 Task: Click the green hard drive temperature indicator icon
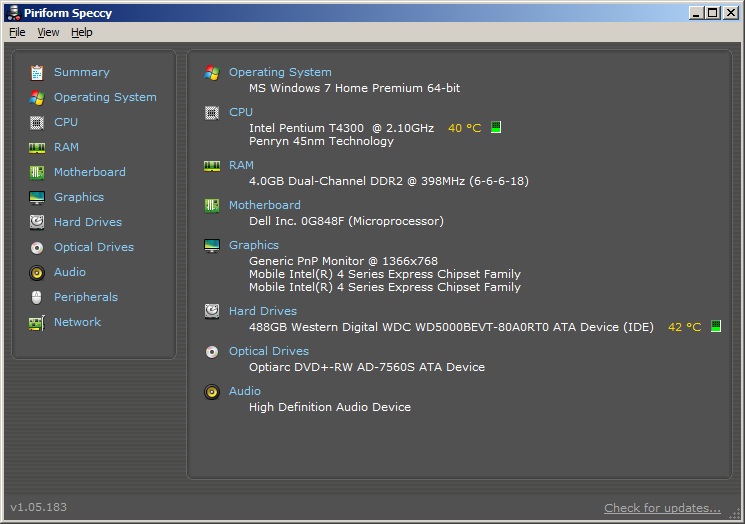tap(716, 326)
